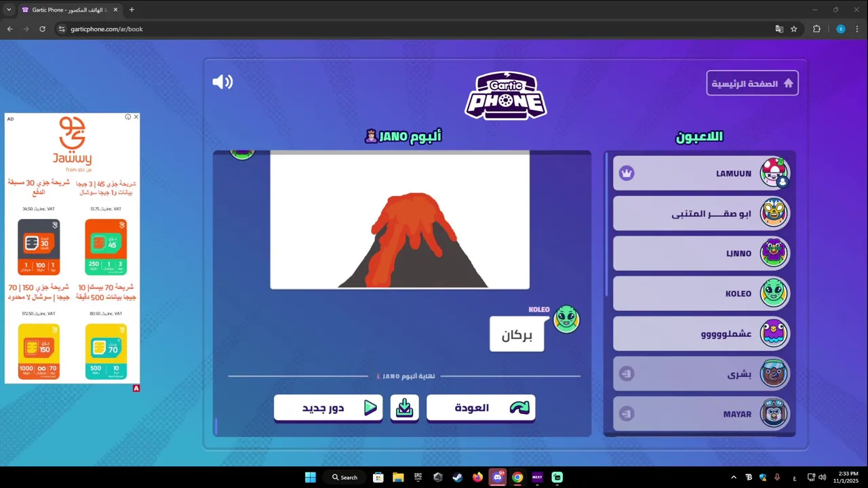
Task: Go to the home page via الصفحة الرئيسية
Action: pos(752,83)
